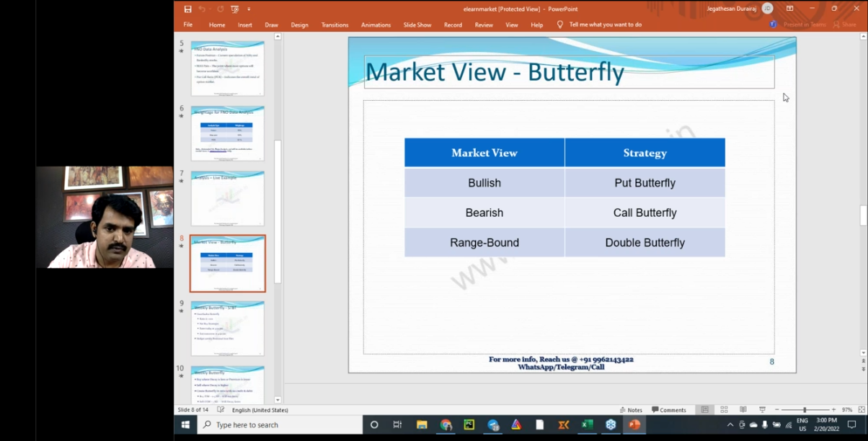868x441 pixels.
Task: Open the Slide Show ribbon tab
Action: coord(417,24)
